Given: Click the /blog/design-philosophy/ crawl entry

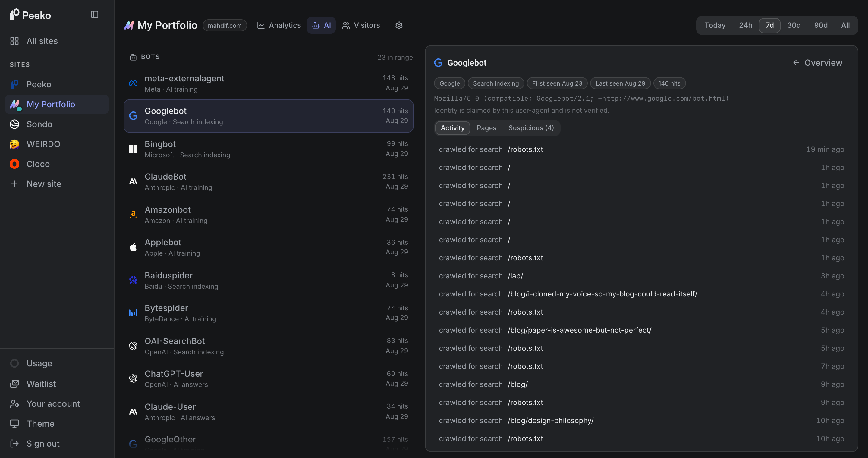Looking at the screenshot, I should [641, 421].
